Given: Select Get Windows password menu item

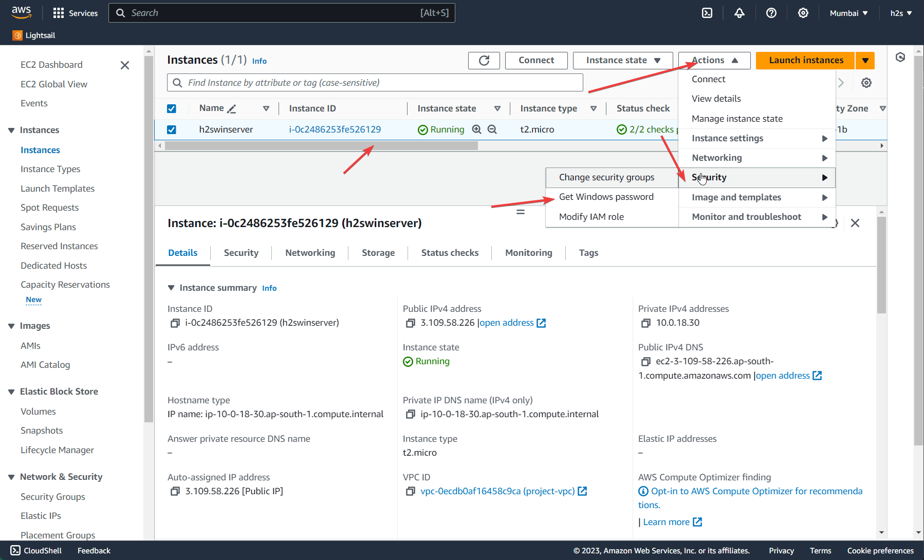Looking at the screenshot, I should tap(606, 196).
